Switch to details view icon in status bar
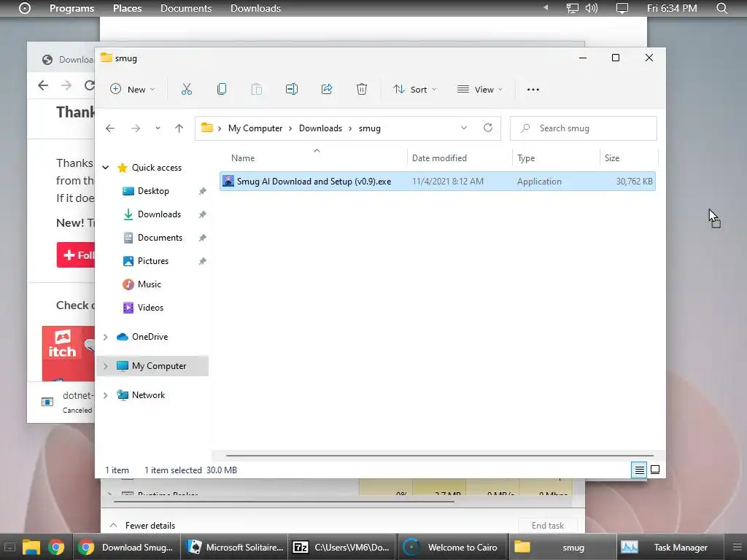The height and width of the screenshot is (560, 747). (639, 470)
